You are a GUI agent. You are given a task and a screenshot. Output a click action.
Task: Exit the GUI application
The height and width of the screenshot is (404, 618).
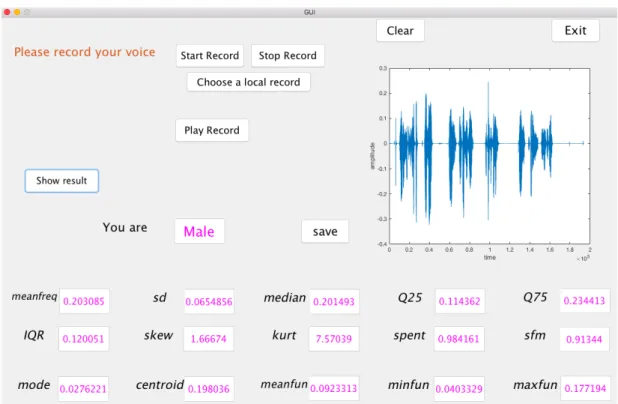coord(575,30)
